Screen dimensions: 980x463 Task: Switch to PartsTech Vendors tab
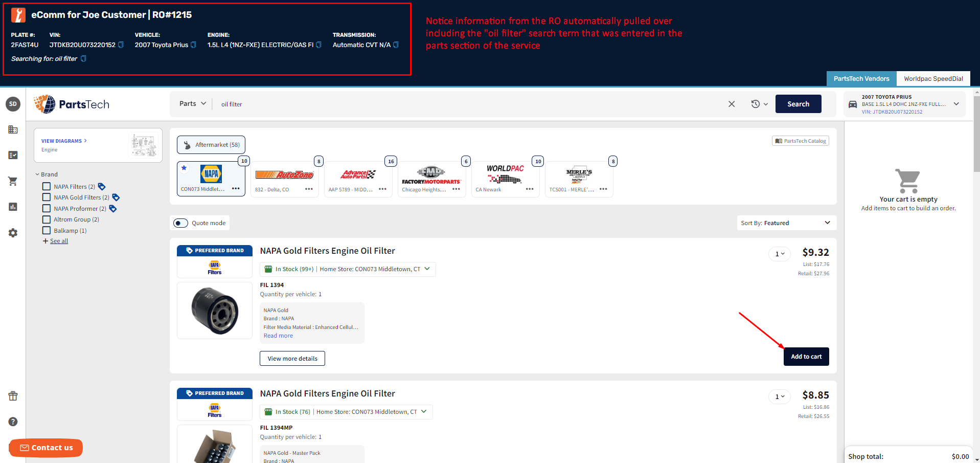pyautogui.click(x=861, y=78)
